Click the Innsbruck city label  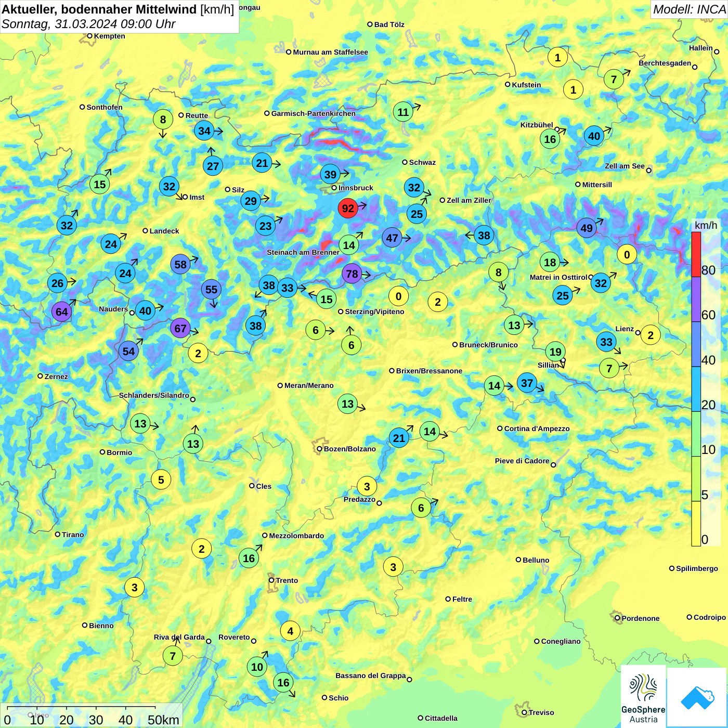tap(356, 188)
